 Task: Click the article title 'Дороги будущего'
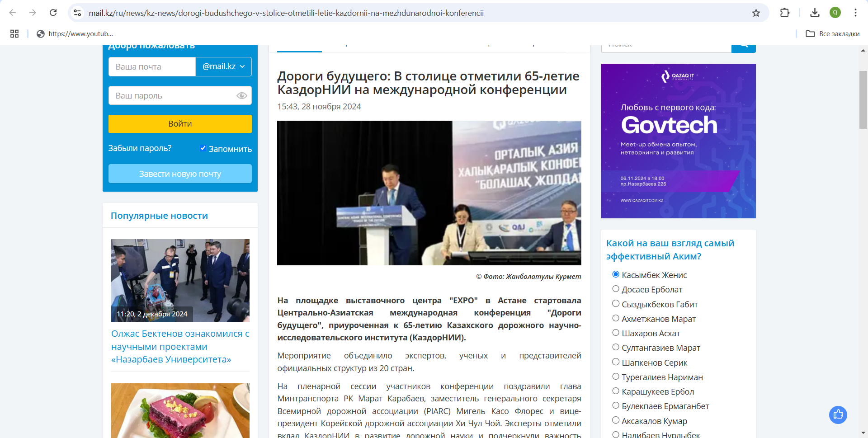428,83
